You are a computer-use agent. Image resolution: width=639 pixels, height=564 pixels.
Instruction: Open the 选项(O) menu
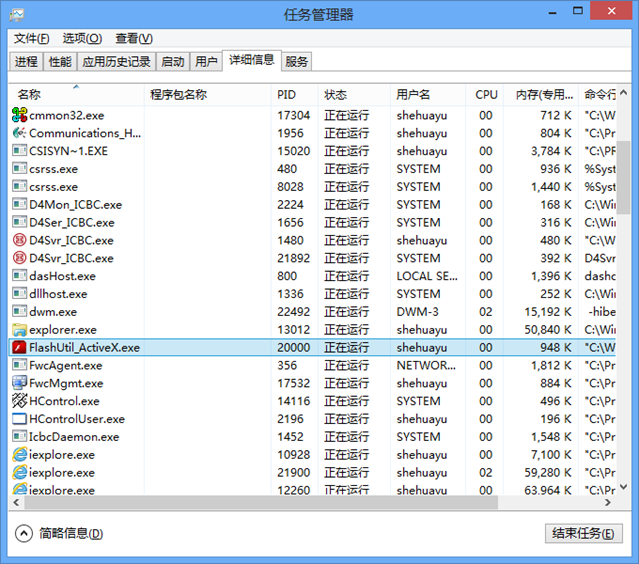click(82, 38)
